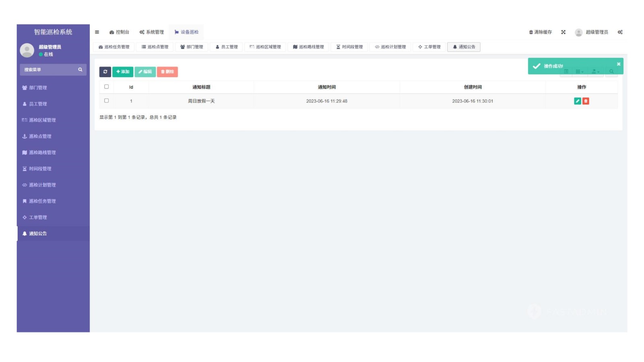Image resolution: width=644 pixels, height=362 pixels.
Task: Open 部门管理 in the sidebar
Action: [53, 88]
